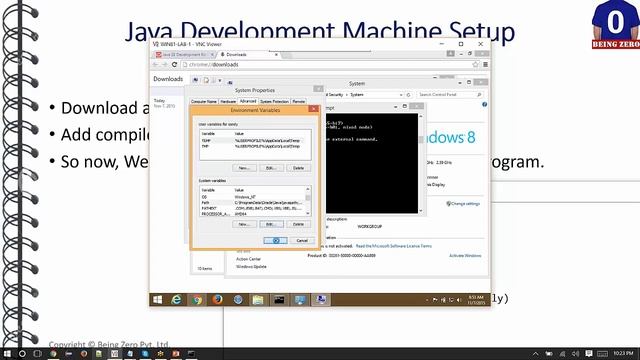
Task: Bookmark page with the star icon
Action: (475, 64)
